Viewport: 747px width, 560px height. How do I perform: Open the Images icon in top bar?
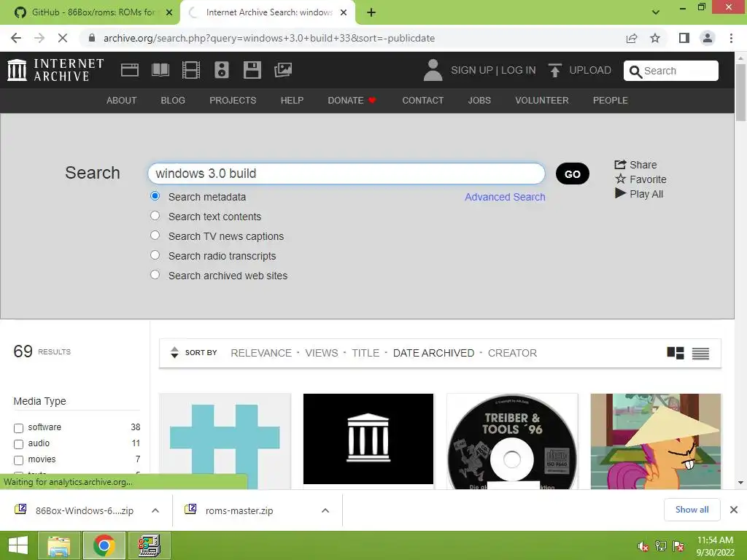pos(283,70)
